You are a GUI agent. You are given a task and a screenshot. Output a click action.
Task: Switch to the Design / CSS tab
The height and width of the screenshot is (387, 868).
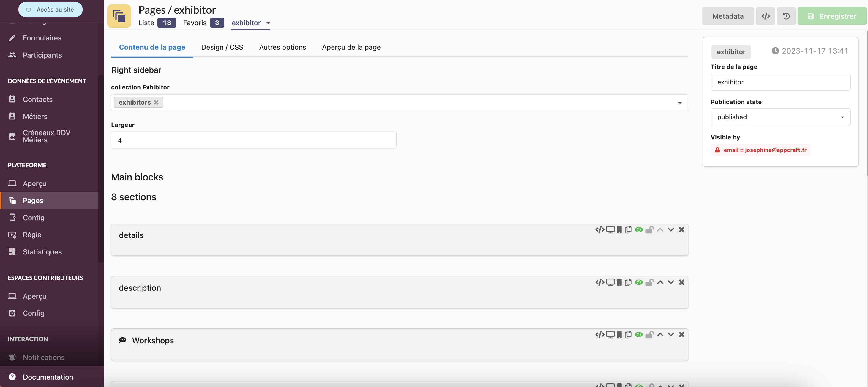point(222,47)
